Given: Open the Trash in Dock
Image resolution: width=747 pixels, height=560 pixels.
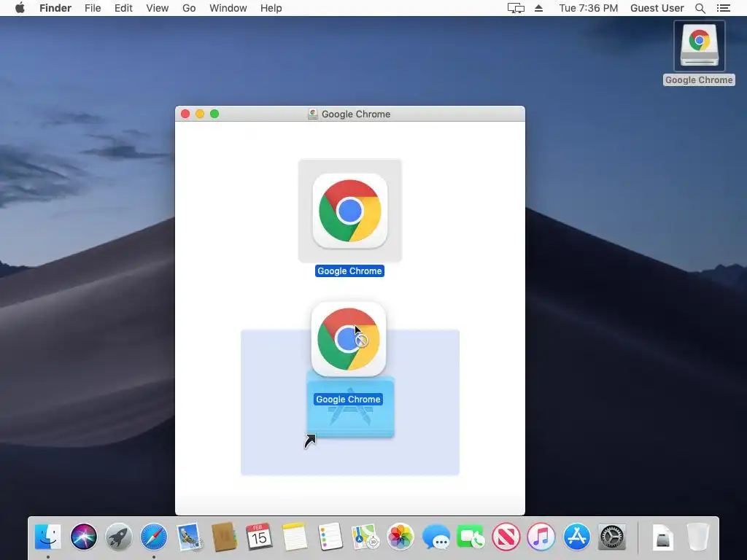Looking at the screenshot, I should pos(698,537).
